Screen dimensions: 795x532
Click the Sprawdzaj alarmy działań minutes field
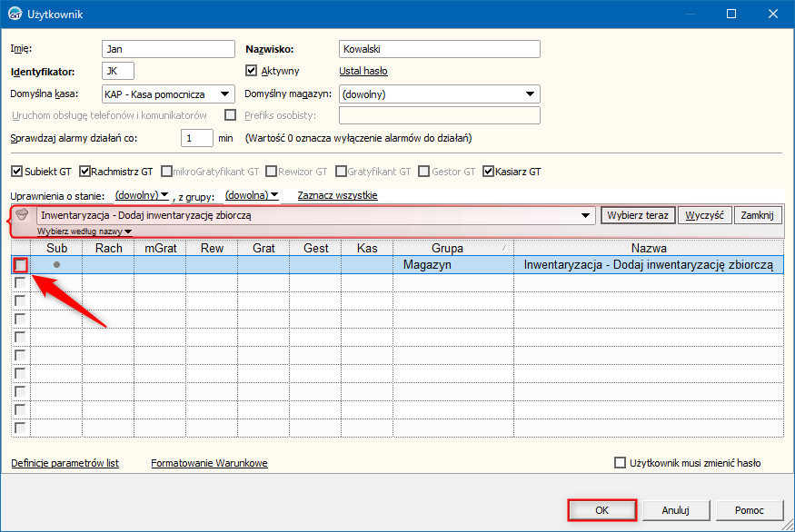[x=197, y=138]
